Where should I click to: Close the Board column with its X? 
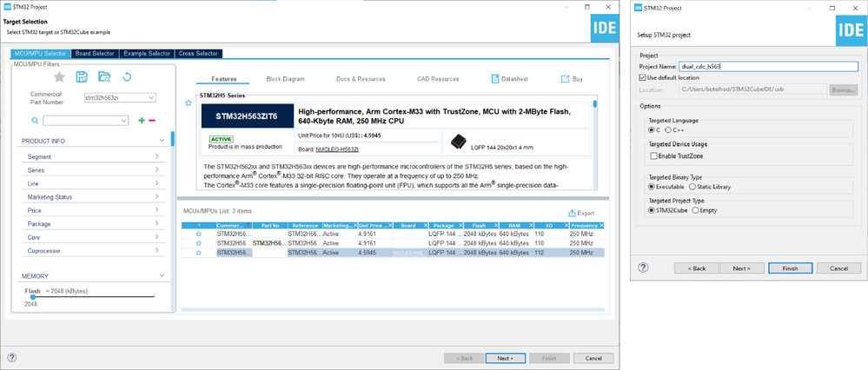[x=425, y=226]
